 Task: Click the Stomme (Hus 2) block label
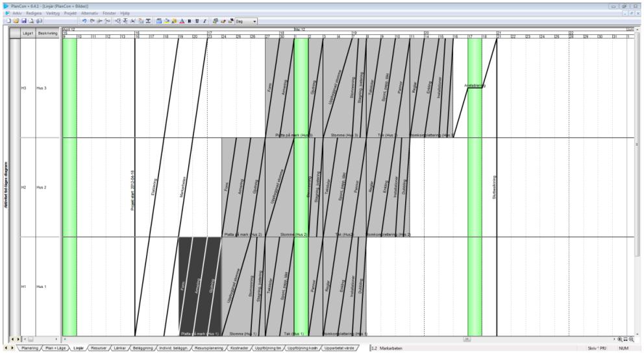coord(293,235)
